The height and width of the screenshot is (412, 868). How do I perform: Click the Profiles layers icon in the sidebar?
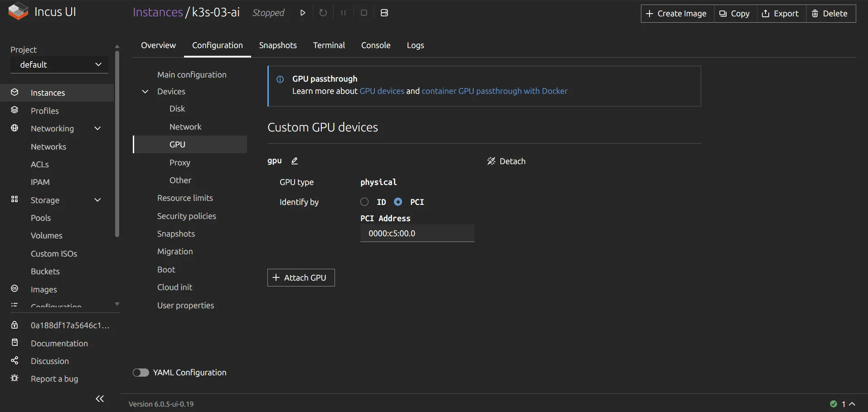15,110
